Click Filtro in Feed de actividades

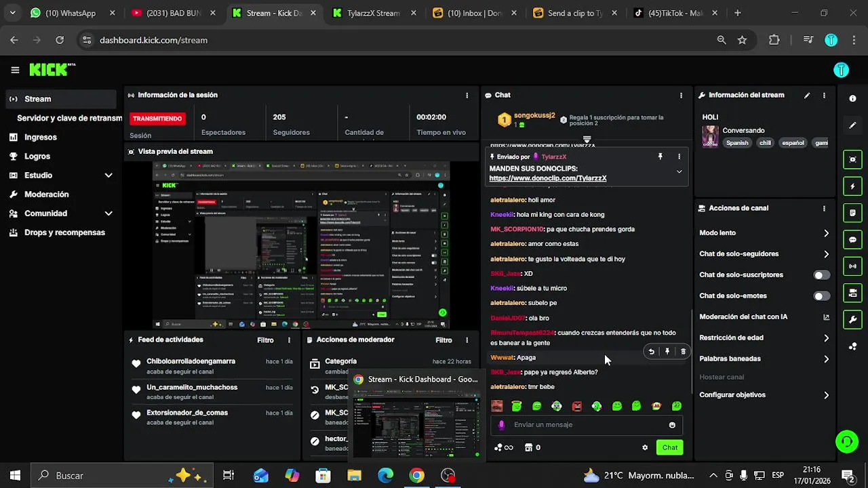[265, 340]
